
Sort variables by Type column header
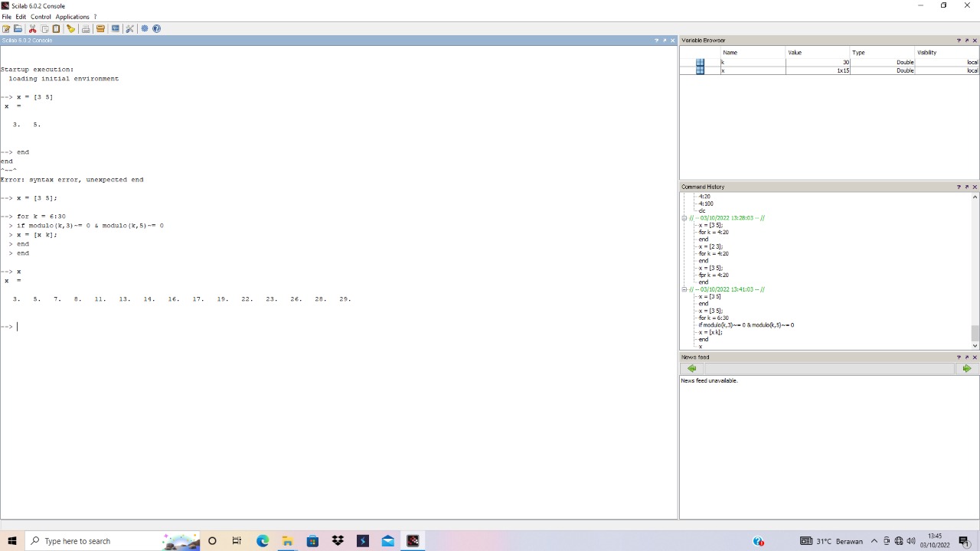point(883,52)
